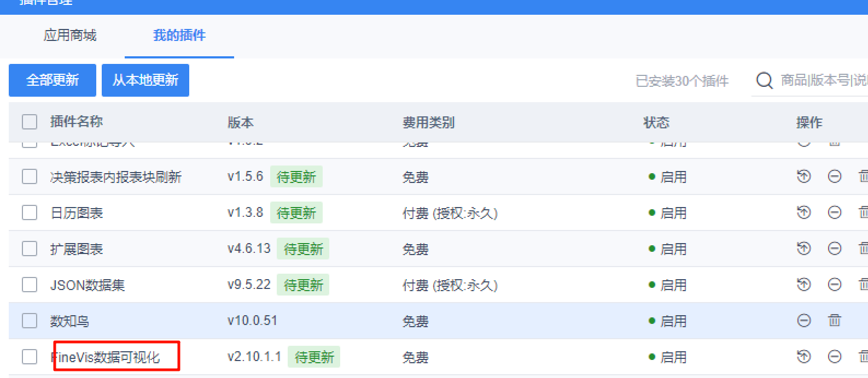The height and width of the screenshot is (378, 868).
Task: Disable 扩展图表 plugin via minus-circle icon
Action: point(835,249)
